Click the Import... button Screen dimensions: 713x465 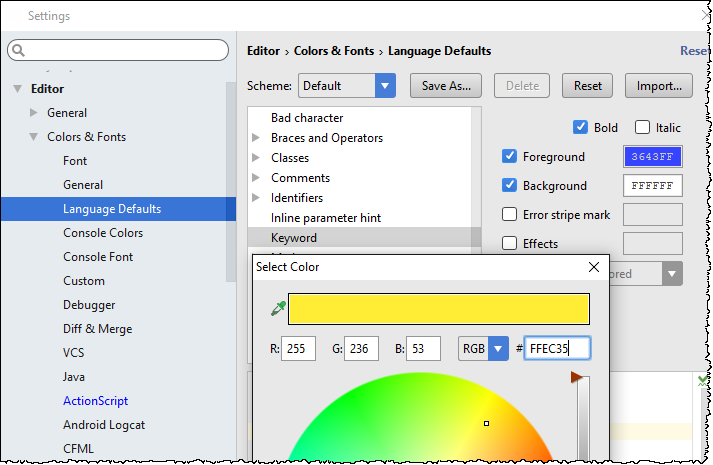(x=659, y=86)
